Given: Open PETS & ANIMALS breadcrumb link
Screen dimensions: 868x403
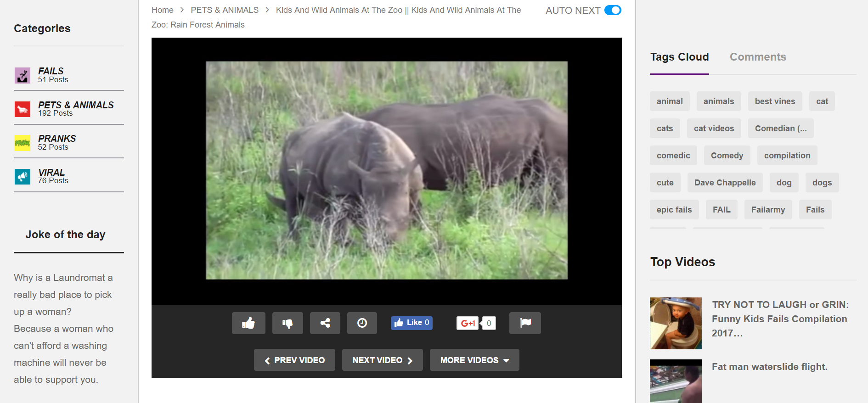Looking at the screenshot, I should 225,10.
